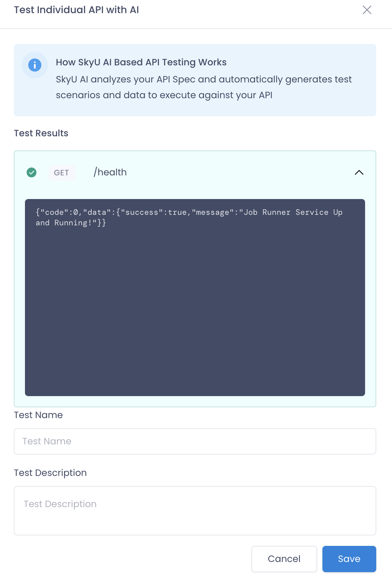Click the GET method badge

[x=62, y=172]
